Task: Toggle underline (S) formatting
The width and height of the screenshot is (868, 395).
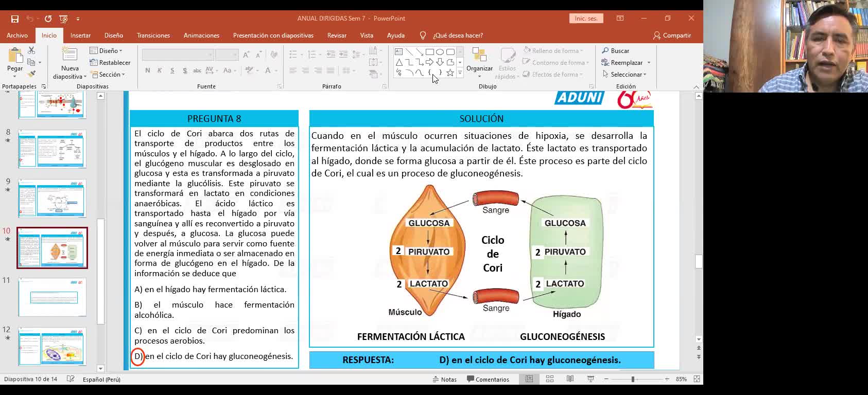Action: point(172,70)
